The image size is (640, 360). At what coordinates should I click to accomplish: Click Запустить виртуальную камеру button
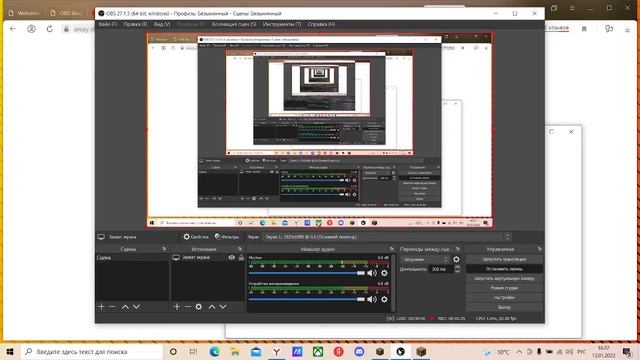tap(504, 279)
